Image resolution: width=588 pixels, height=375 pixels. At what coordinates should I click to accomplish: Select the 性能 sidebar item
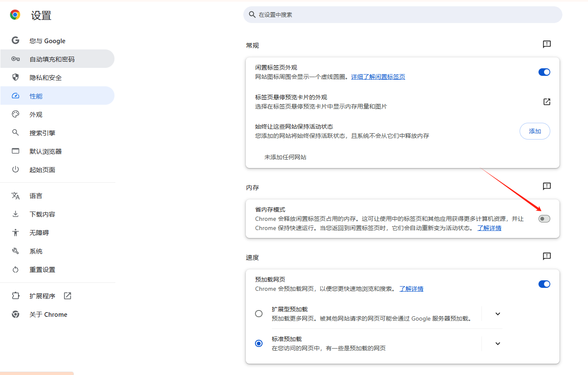coord(57,96)
